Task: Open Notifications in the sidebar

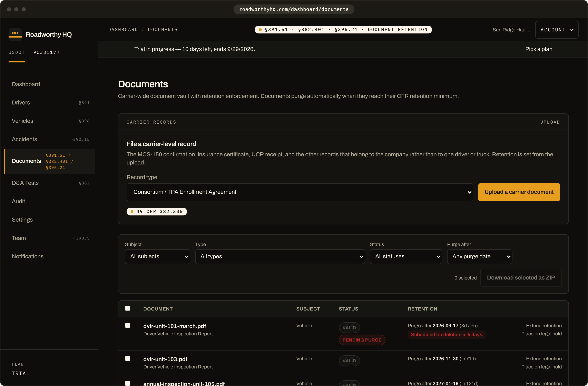Action: point(49,256)
